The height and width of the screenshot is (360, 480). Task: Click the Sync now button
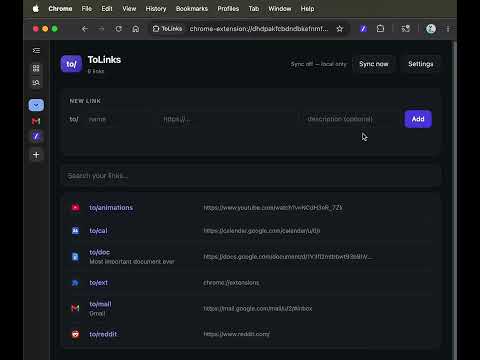(x=373, y=64)
